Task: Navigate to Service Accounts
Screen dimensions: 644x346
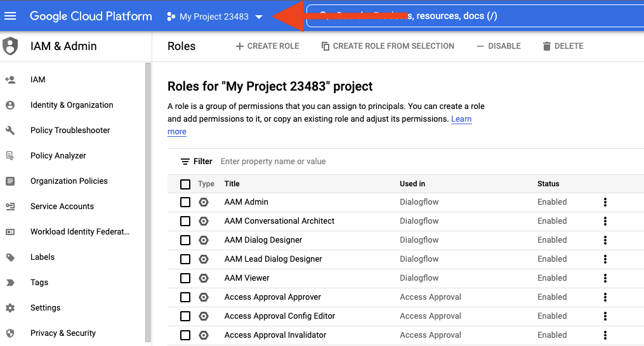Action: [62, 207]
